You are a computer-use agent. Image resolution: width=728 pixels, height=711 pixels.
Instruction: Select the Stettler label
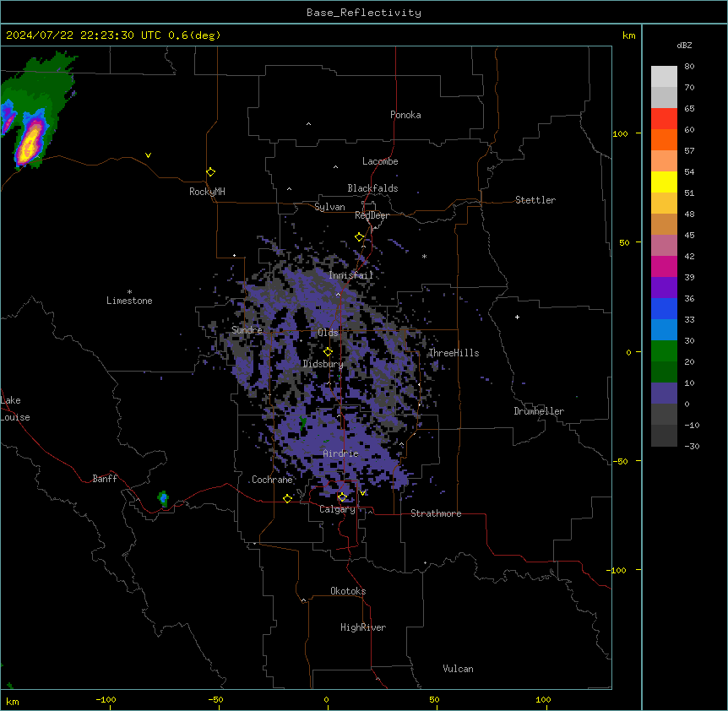coord(535,200)
